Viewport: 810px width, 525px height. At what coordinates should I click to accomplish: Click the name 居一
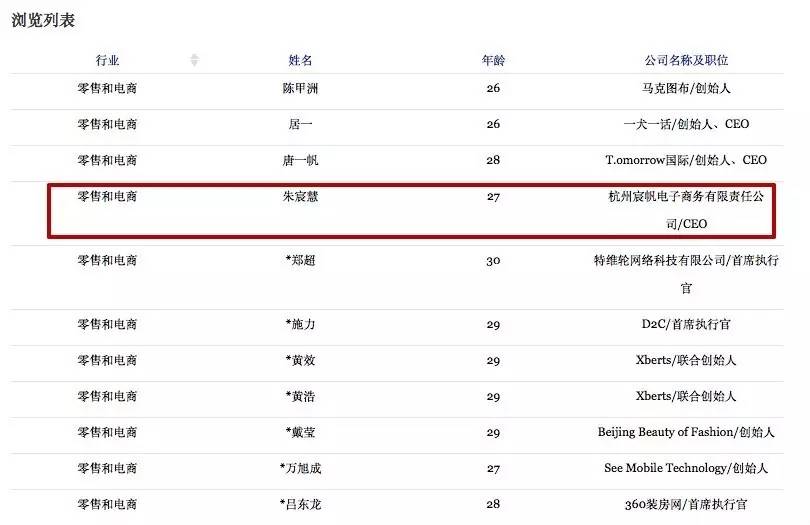pyautogui.click(x=301, y=124)
